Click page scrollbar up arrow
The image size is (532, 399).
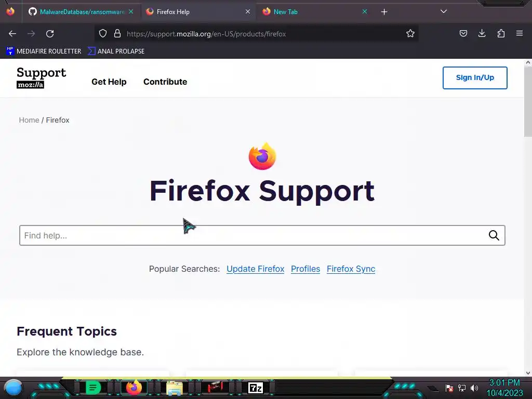[528, 62]
